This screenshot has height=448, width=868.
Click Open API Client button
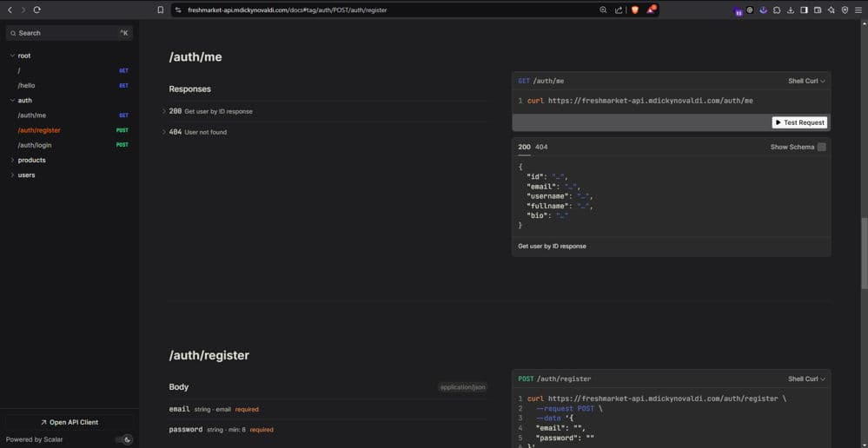coord(70,423)
